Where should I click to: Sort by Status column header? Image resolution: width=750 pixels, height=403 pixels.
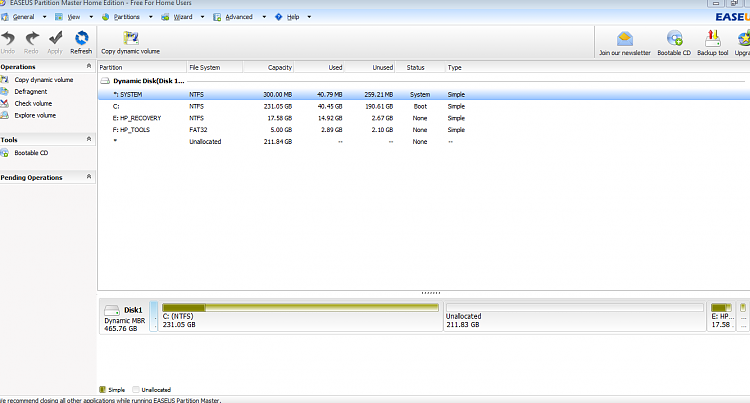pyautogui.click(x=420, y=67)
